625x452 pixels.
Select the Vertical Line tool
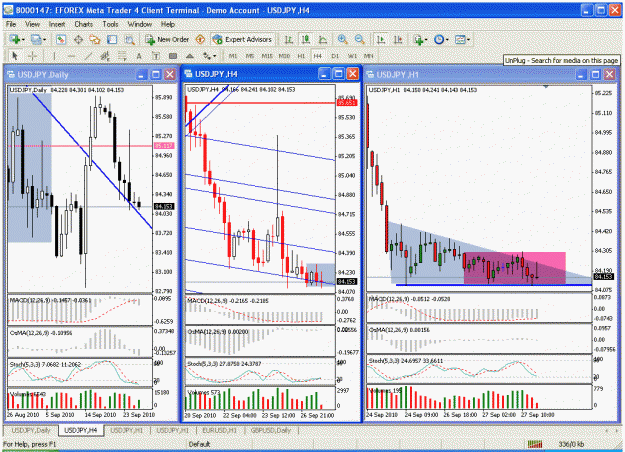tap(54, 56)
